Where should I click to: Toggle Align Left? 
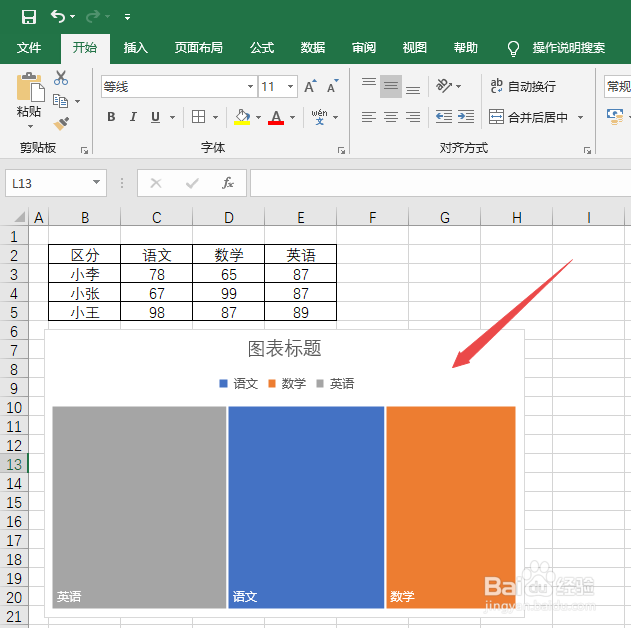coord(369,117)
